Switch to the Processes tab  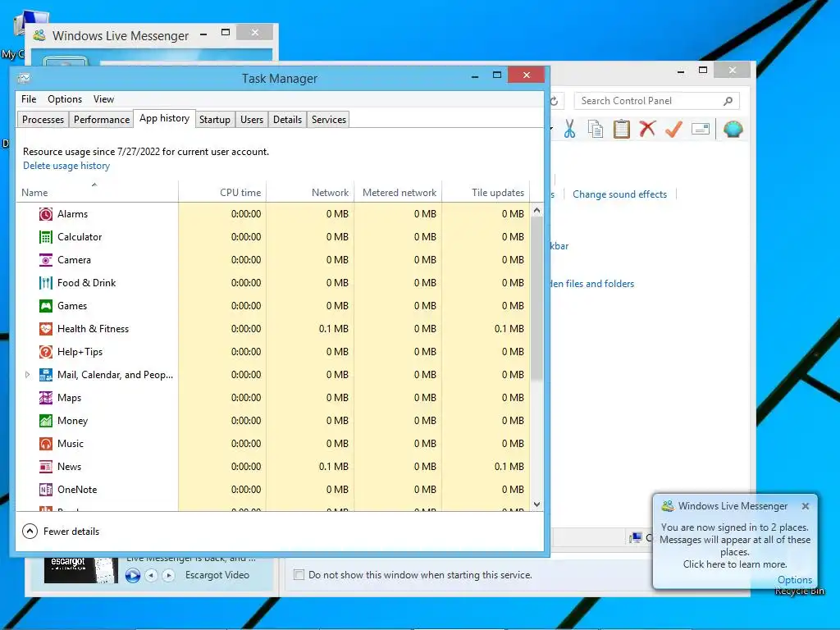[x=43, y=120]
